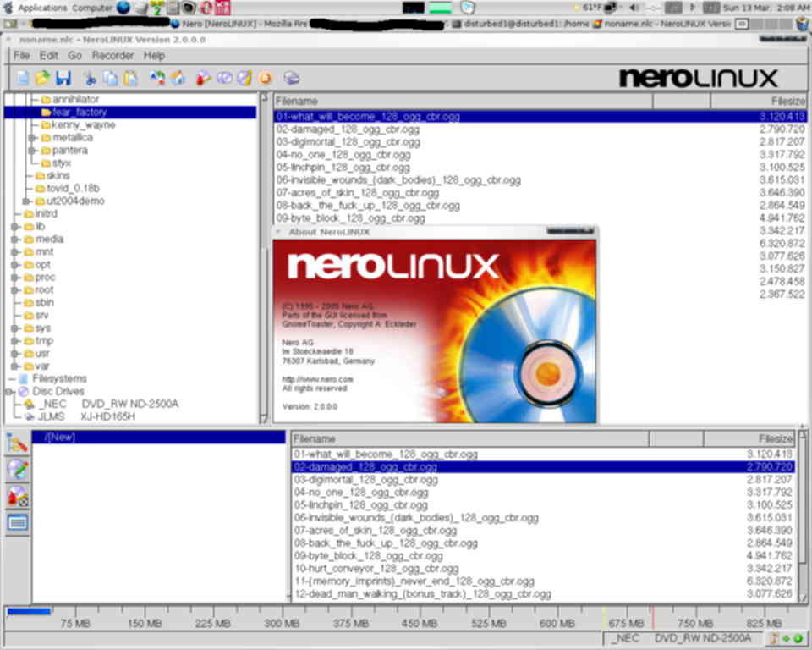Select the kenny_wayne folder in the tree
Image resolution: width=812 pixels, height=650 pixels.
[x=83, y=125]
